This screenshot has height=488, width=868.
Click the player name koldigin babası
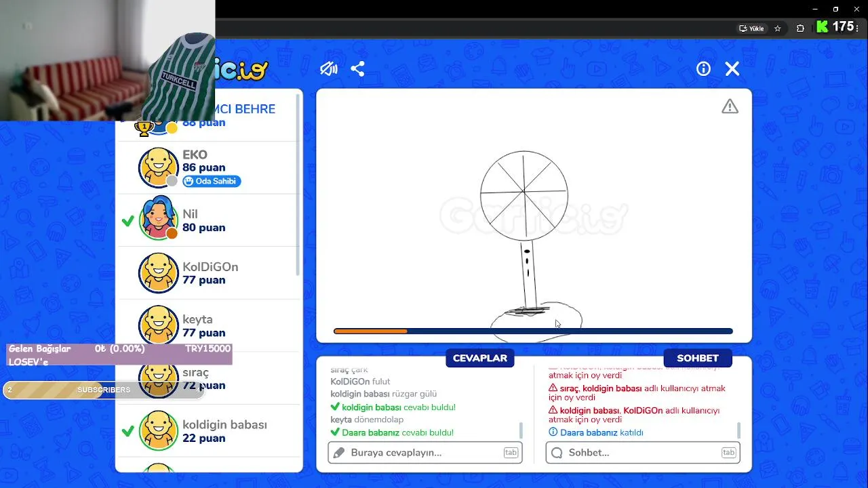224,425
